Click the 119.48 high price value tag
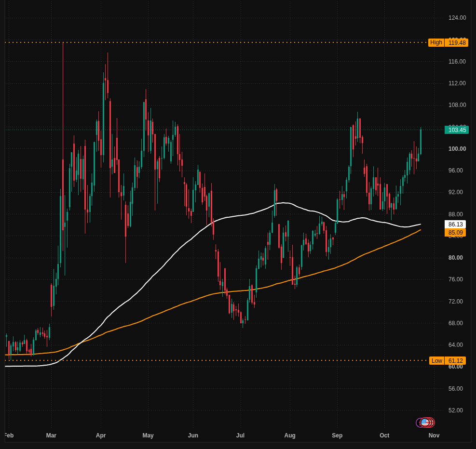The height and width of the screenshot is (449, 476). [456, 42]
